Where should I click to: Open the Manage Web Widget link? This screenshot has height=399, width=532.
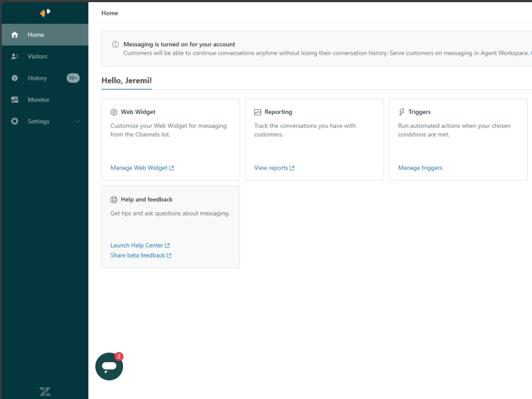[142, 168]
